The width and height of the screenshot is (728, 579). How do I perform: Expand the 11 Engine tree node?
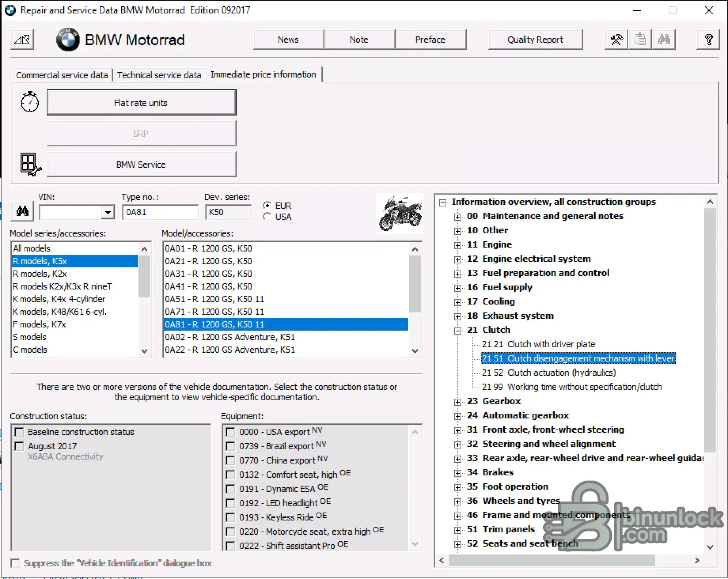(458, 245)
